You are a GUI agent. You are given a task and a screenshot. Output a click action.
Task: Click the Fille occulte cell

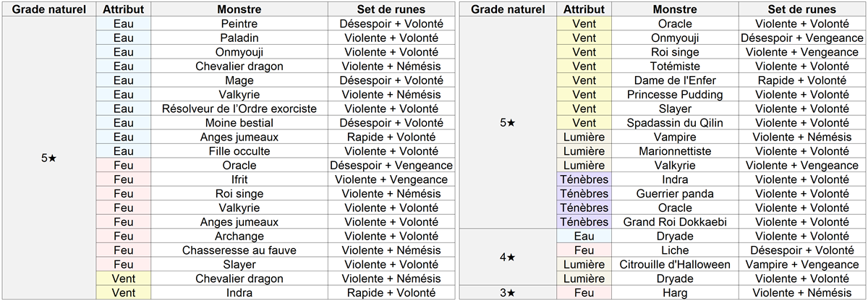[x=239, y=151]
